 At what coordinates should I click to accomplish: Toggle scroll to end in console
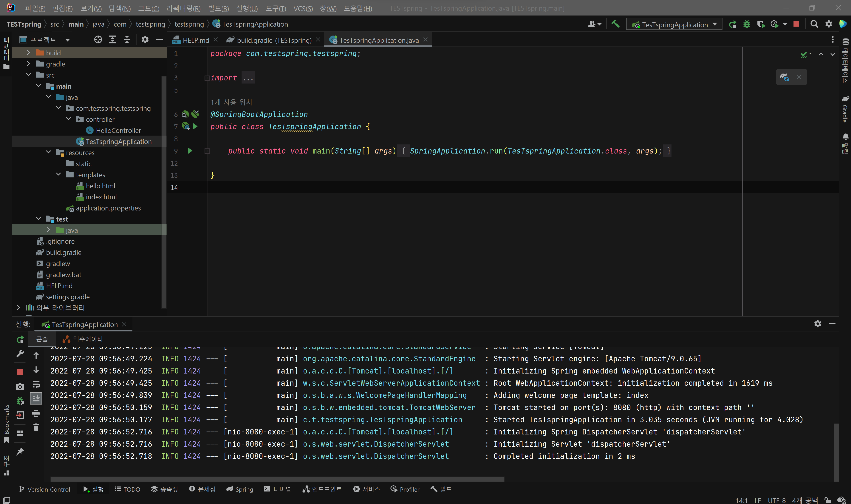coord(36,398)
